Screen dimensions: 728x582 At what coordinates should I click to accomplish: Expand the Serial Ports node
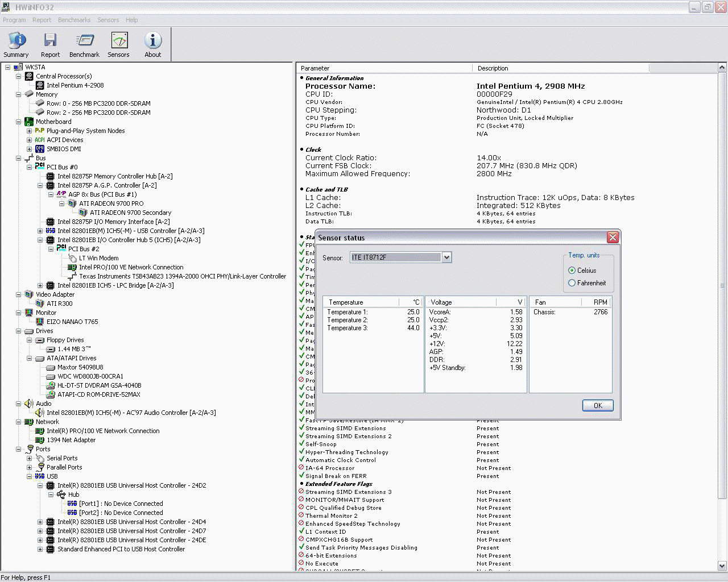[x=29, y=458]
